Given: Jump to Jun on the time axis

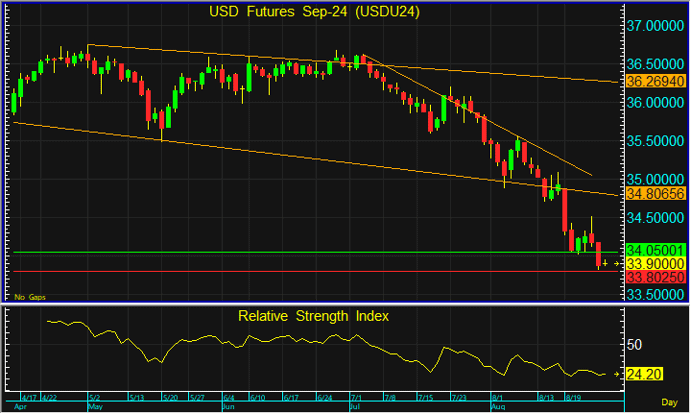Looking at the screenshot, I should pyautogui.click(x=228, y=408).
